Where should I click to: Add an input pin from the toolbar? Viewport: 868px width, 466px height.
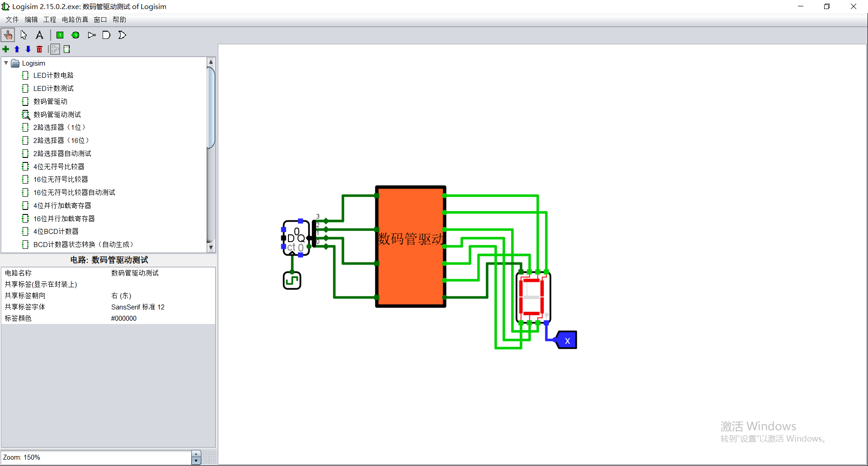click(x=60, y=35)
